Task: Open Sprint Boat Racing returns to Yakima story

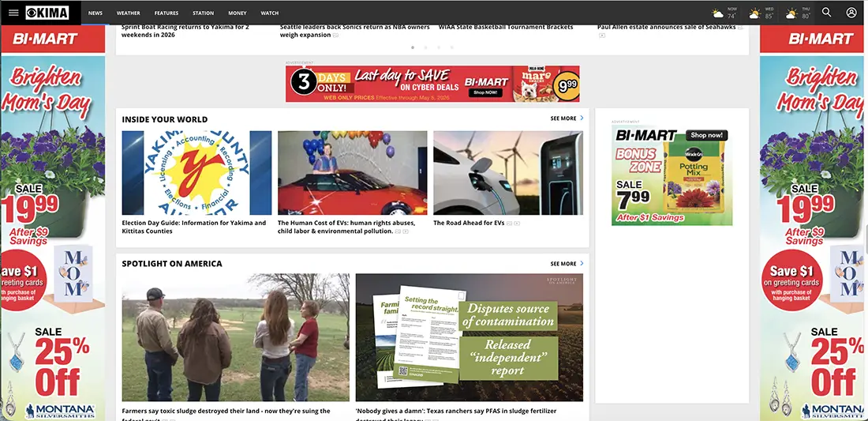Action: pyautogui.click(x=185, y=31)
